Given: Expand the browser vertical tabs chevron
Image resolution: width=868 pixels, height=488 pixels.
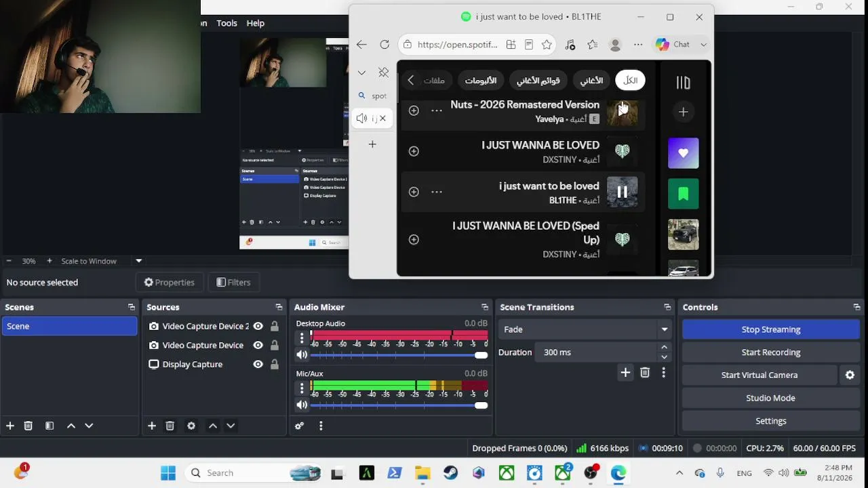Looking at the screenshot, I should point(361,73).
